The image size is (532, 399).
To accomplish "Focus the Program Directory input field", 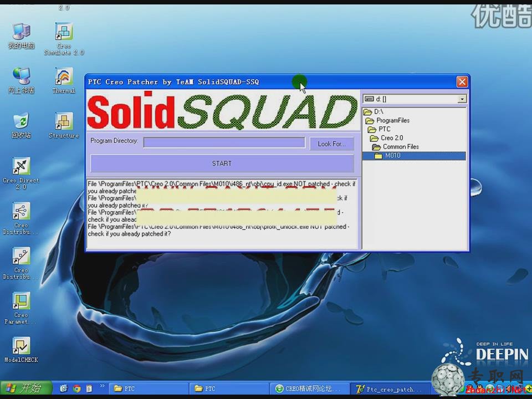I will point(224,142).
